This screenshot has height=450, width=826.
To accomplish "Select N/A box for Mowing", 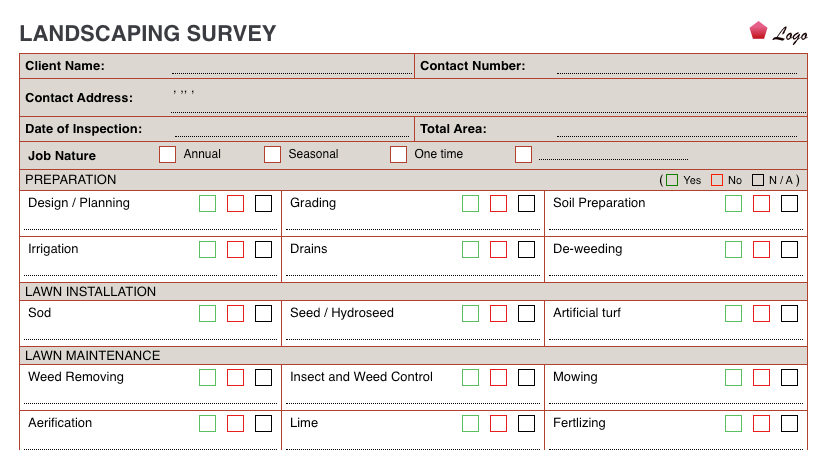I will [789, 377].
